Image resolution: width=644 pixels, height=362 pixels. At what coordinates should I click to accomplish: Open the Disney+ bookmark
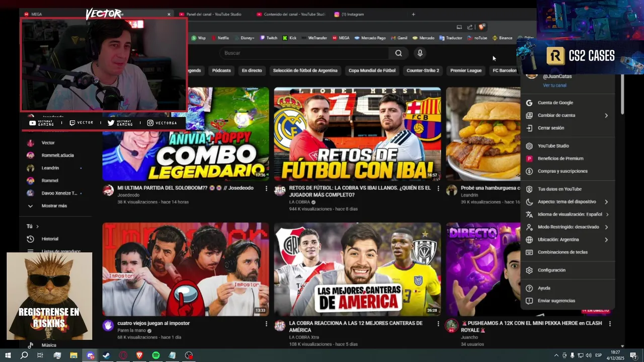pos(245,38)
